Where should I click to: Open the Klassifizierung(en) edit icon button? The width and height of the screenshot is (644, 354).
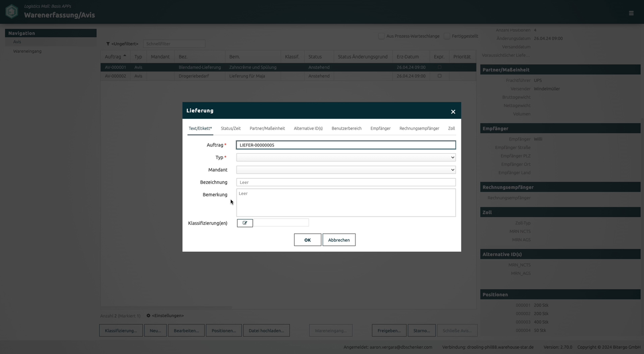[245, 223]
